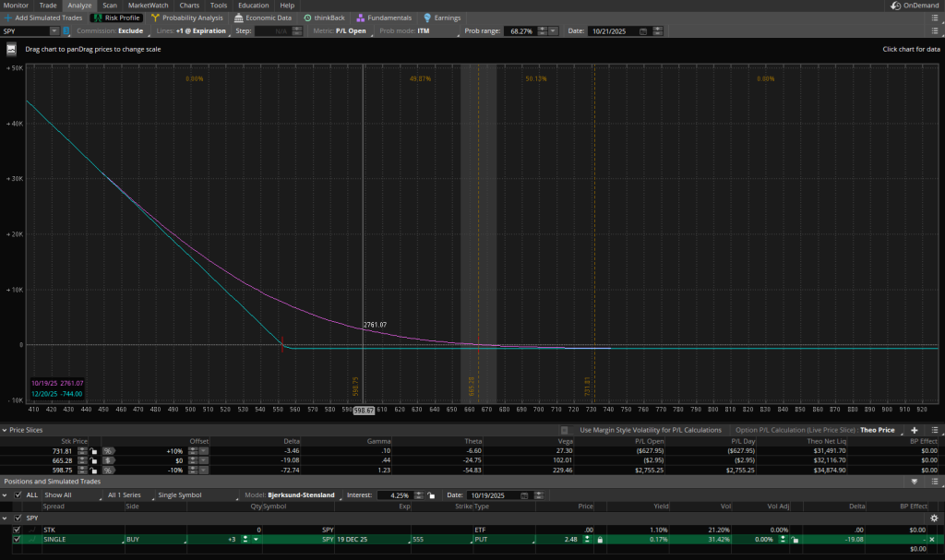The image size is (945, 560).
Task: Uncheck the SINGLE BUY row checkbox
Action: [x=17, y=539]
